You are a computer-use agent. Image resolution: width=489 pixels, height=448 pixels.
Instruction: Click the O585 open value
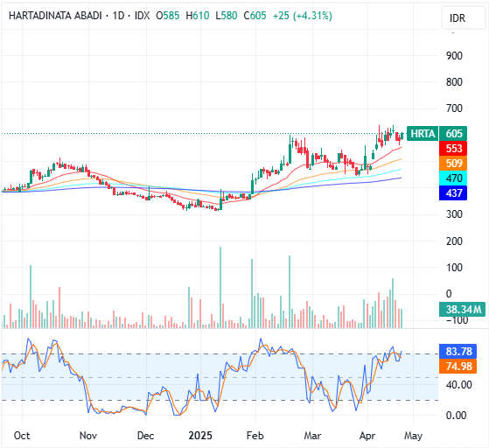click(x=168, y=16)
